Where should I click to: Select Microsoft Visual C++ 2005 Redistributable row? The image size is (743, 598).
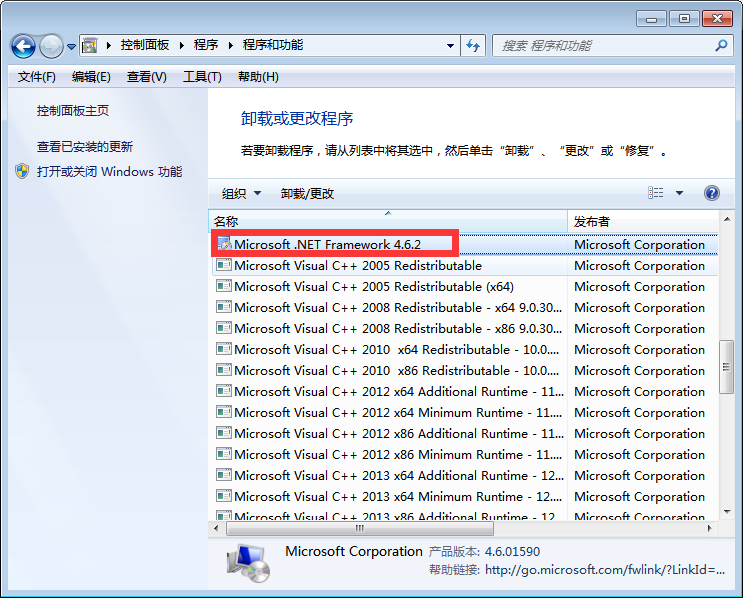(464, 266)
